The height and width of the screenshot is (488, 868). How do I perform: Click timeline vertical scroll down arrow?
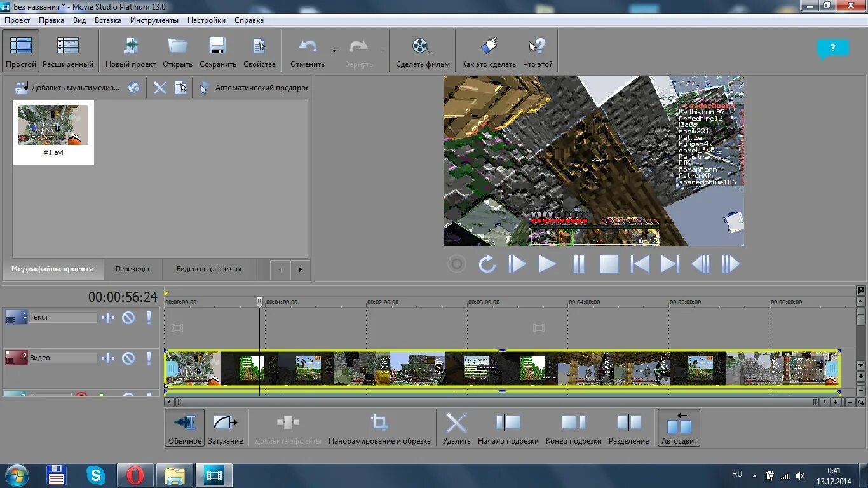click(x=861, y=366)
